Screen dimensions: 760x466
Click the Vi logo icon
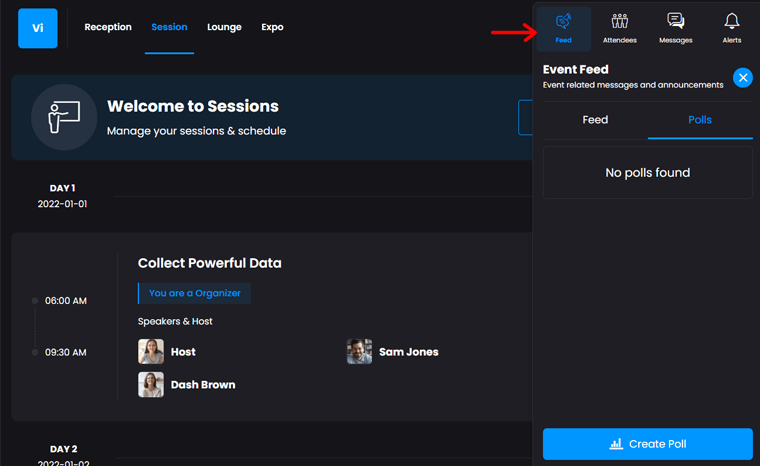click(x=38, y=28)
